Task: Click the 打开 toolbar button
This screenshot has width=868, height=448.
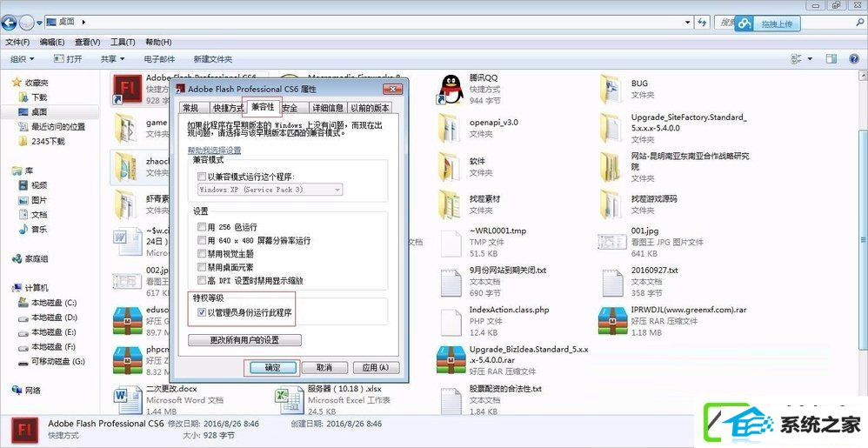Action: (68, 58)
